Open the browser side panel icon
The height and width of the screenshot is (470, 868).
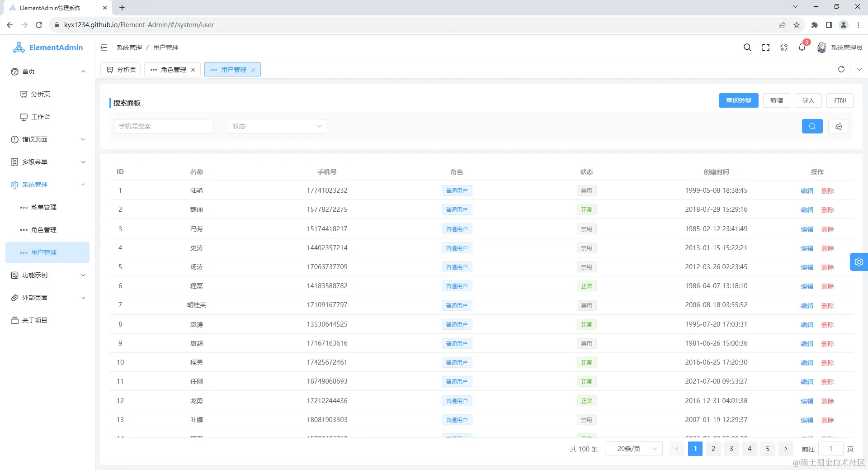pos(829,25)
